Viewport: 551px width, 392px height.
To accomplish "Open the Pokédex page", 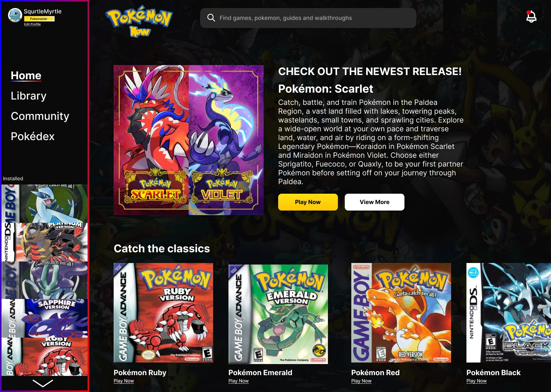I will click(33, 136).
